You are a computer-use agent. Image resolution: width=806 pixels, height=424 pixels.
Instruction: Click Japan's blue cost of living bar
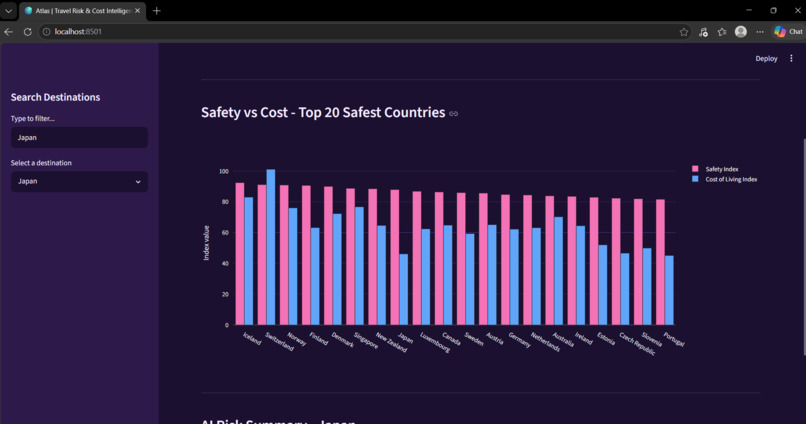[404, 290]
